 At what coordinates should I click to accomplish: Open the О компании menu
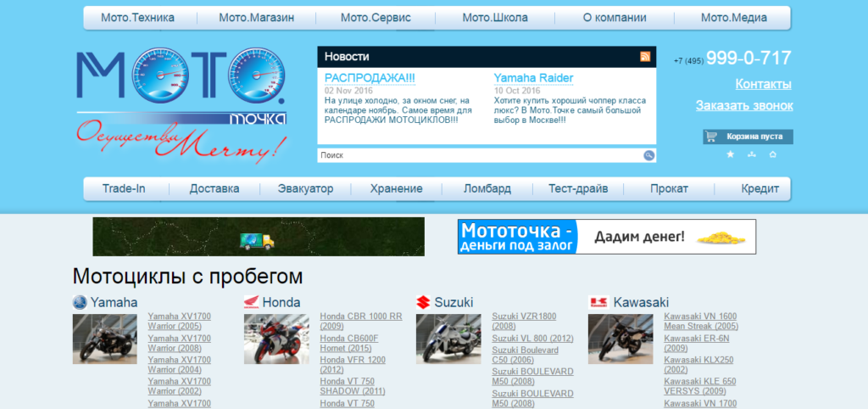pos(615,18)
